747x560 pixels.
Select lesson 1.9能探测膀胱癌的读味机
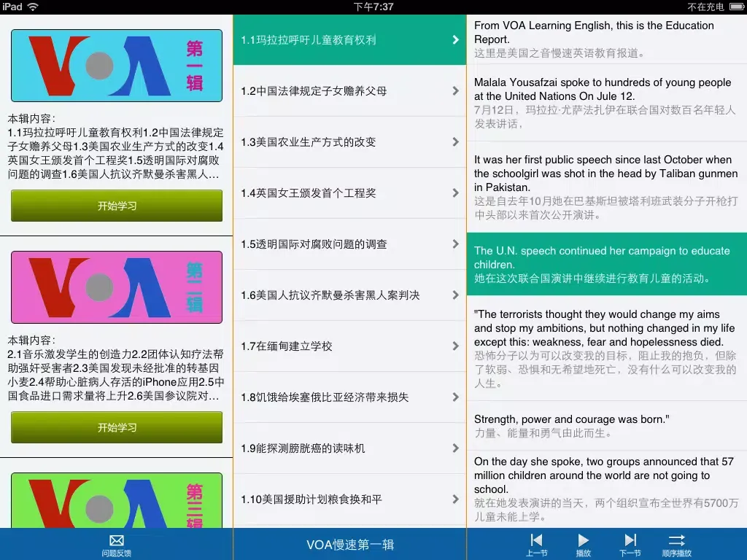tap(349, 448)
